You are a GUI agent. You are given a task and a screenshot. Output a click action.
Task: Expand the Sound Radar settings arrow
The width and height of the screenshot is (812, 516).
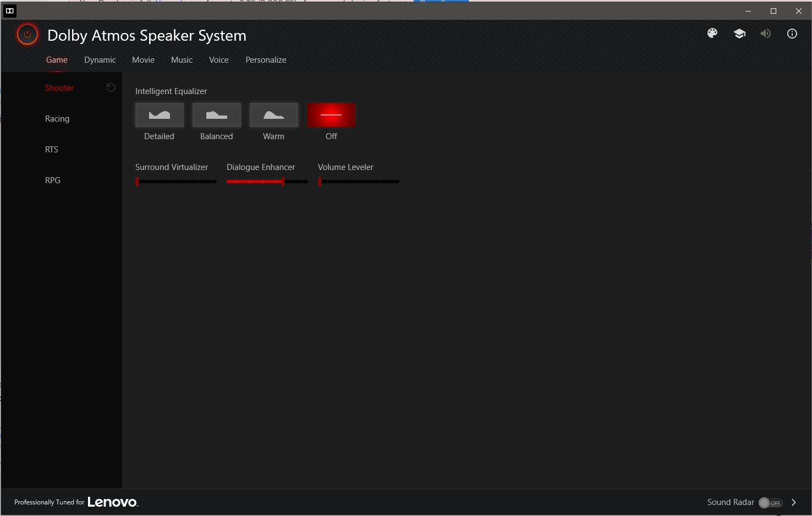(794, 502)
